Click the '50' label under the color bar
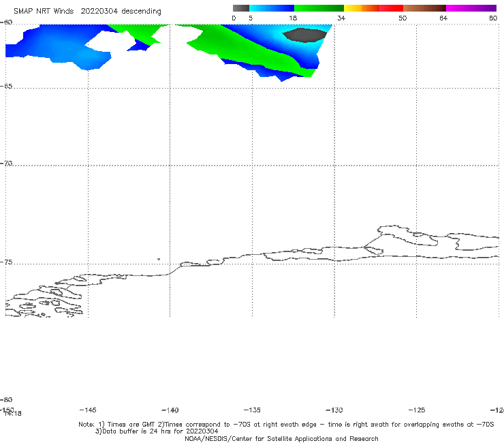The height and width of the screenshot is (443, 504). pyautogui.click(x=403, y=18)
